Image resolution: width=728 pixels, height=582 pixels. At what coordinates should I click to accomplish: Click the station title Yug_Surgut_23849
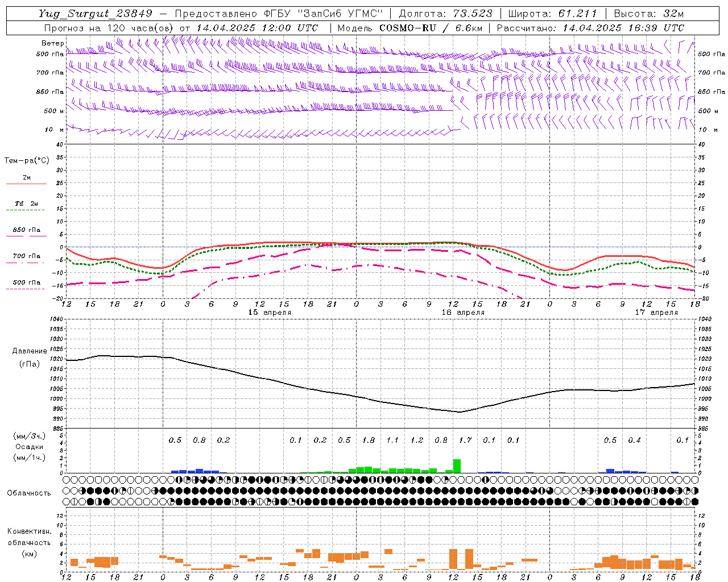click(95, 14)
